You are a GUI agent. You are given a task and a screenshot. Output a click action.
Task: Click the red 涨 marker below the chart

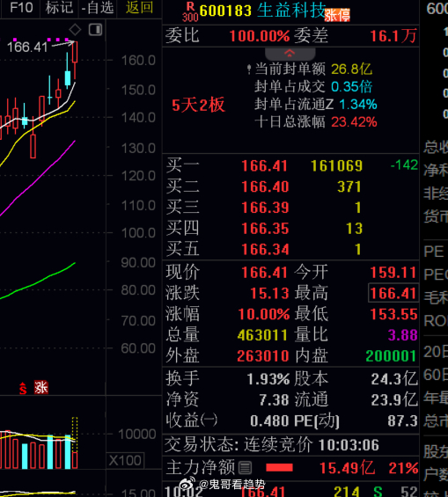41,387
